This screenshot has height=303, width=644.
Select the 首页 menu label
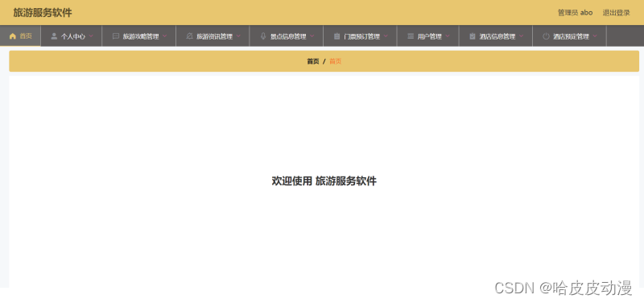tap(26, 36)
